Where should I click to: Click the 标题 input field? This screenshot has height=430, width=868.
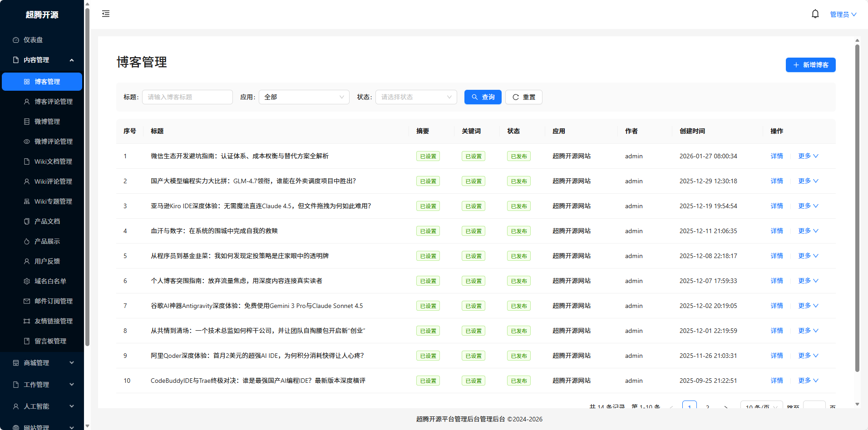[x=187, y=97]
